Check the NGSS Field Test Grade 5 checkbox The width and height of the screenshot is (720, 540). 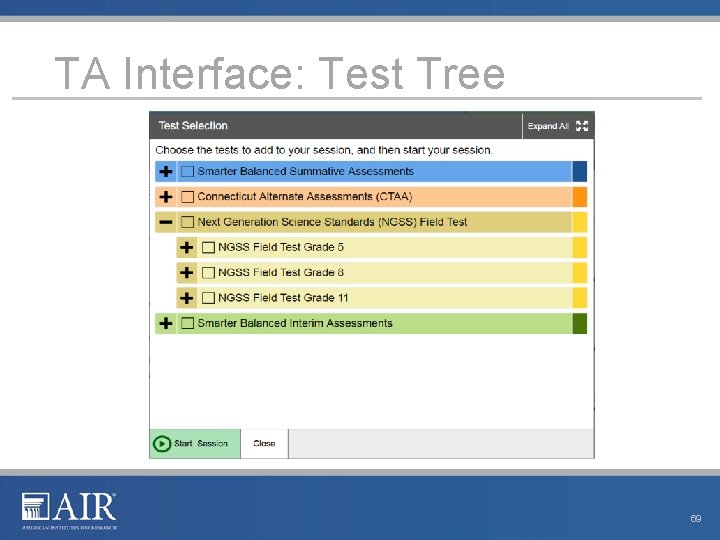(x=208, y=248)
